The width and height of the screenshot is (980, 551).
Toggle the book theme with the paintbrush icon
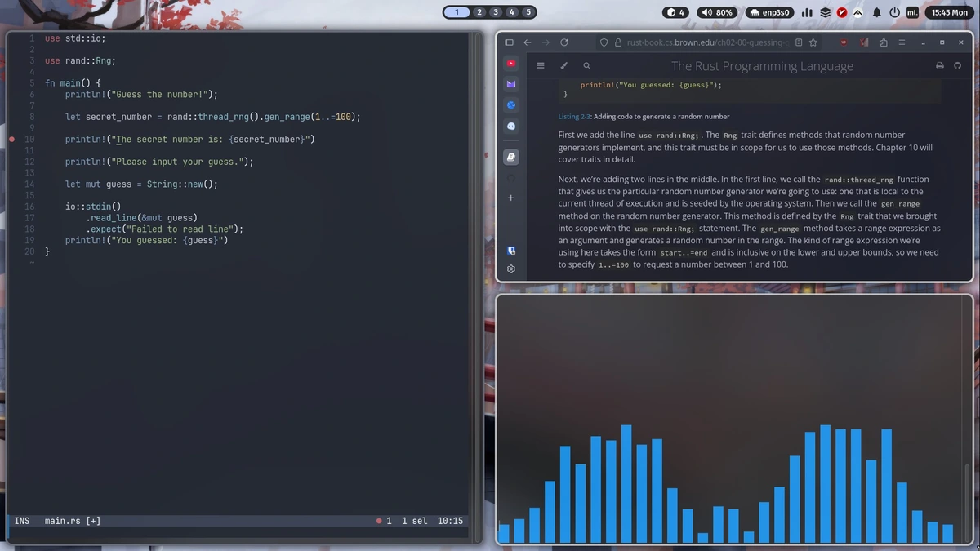[x=563, y=64]
